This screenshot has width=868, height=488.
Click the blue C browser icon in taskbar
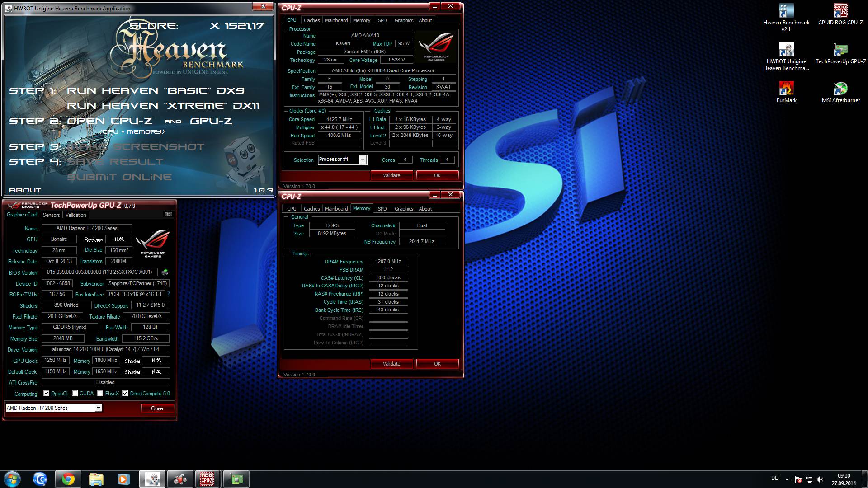click(x=40, y=479)
